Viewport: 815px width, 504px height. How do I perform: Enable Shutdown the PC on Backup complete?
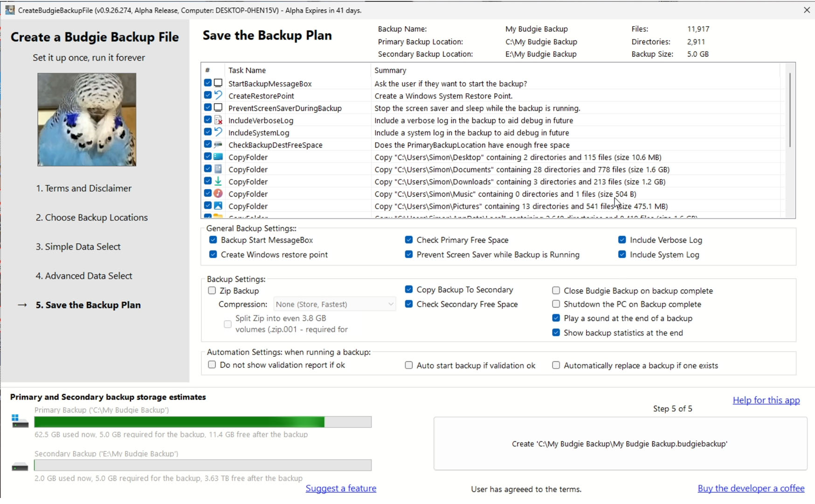(x=556, y=304)
